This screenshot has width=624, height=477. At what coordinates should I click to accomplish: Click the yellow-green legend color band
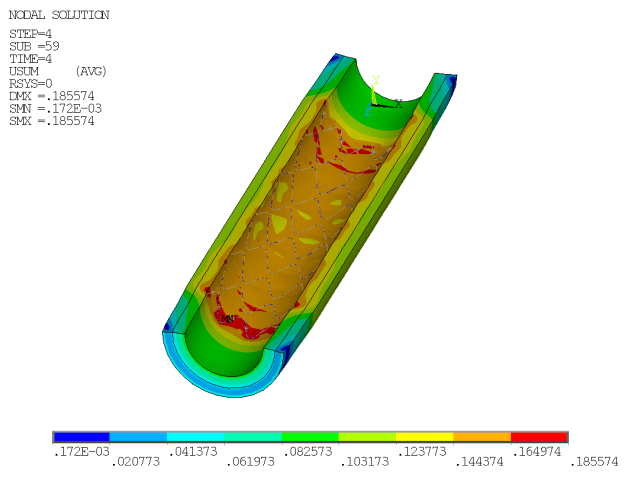(x=367, y=437)
